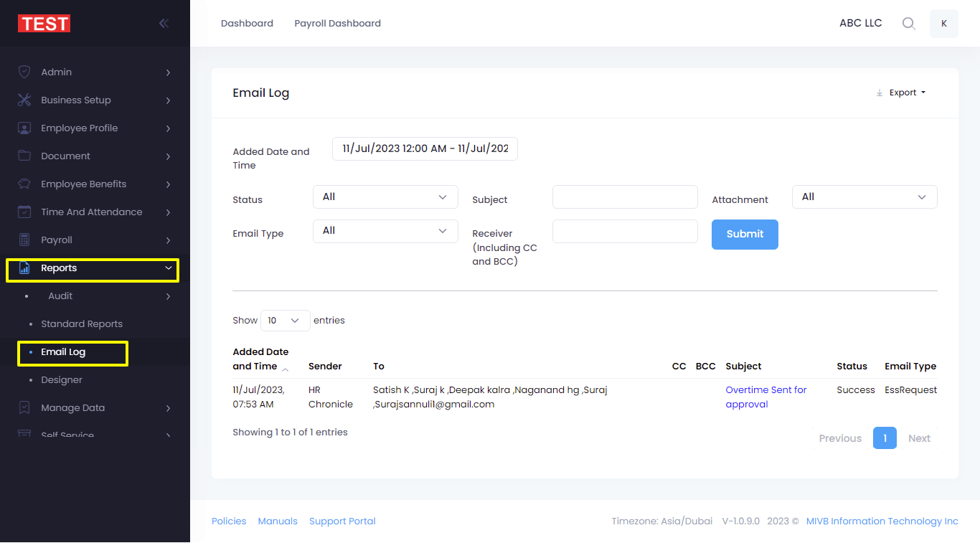Switch to Payroll Dashboard tab
The width and height of the screenshot is (980, 543).
(x=337, y=24)
